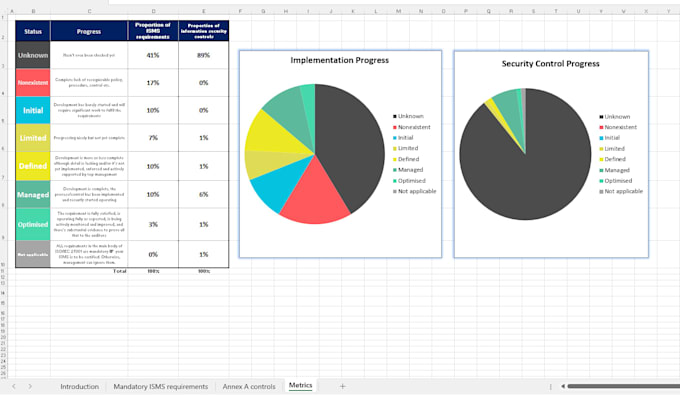Click the Initial status cell
This screenshot has width=680, height=395.
pyautogui.click(x=33, y=110)
